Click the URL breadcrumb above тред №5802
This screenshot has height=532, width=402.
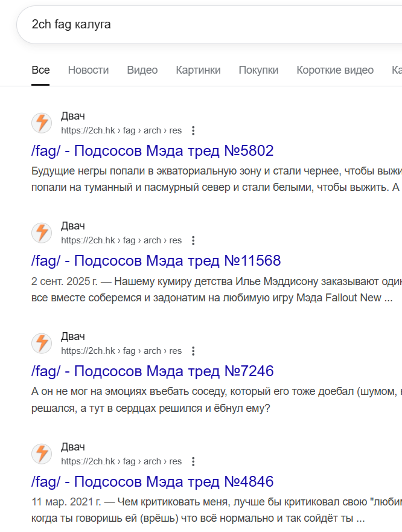tap(121, 130)
